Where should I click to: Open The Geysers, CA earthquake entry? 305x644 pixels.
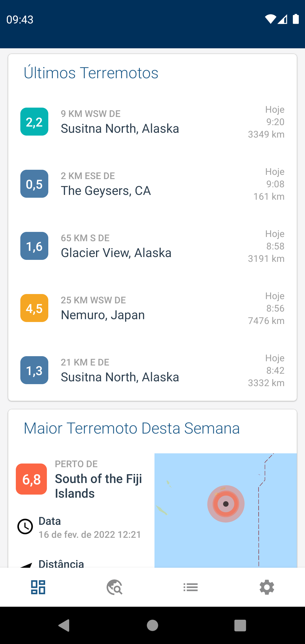(x=152, y=184)
